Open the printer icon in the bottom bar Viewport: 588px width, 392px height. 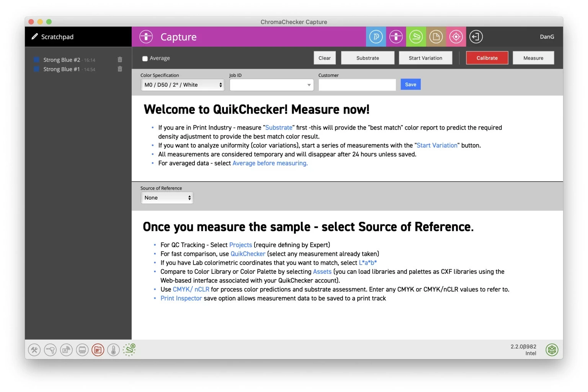tap(82, 350)
